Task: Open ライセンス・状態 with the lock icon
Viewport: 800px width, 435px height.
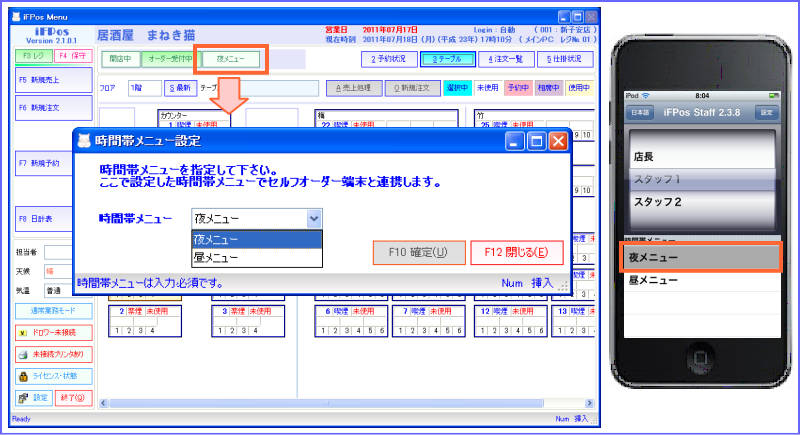Action: tap(53, 376)
